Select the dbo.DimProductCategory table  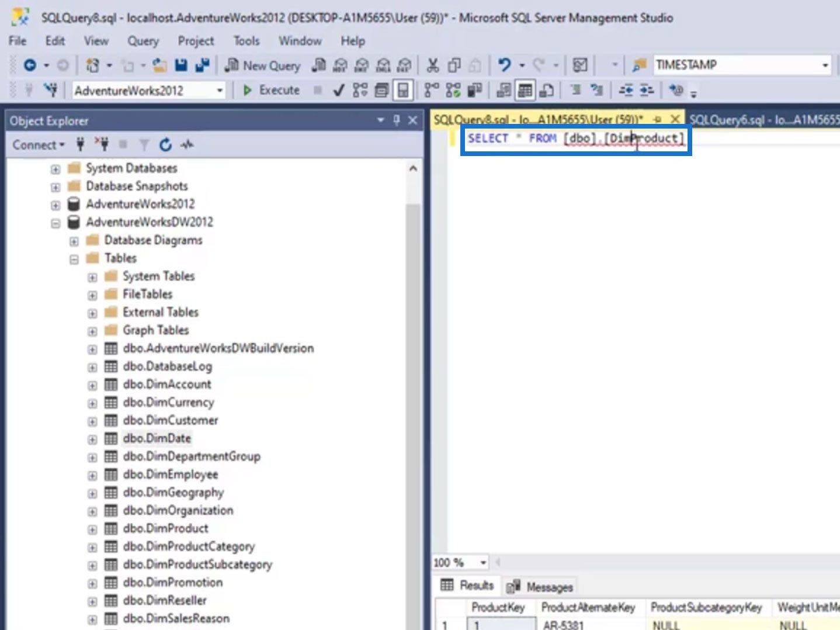(189, 546)
